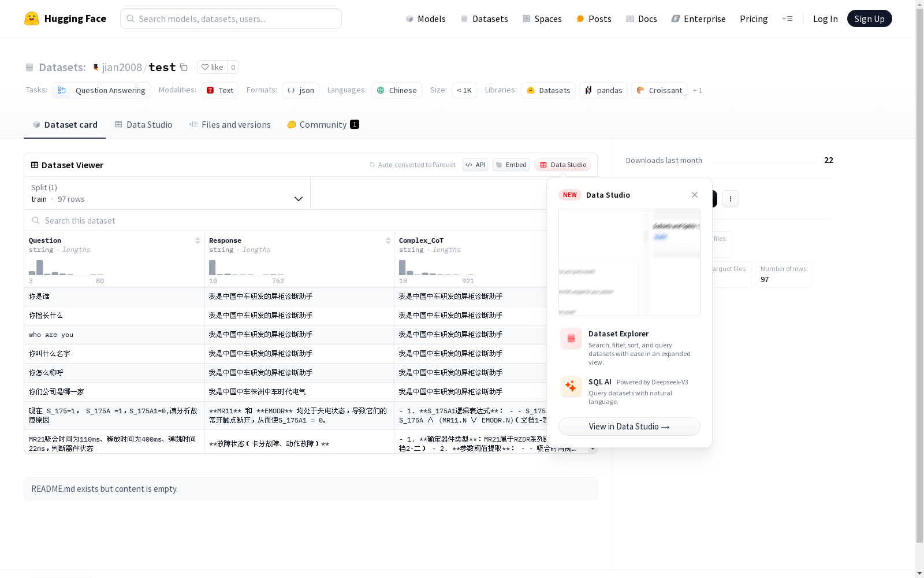
Task: Sort the Question column
Action: click(x=198, y=240)
